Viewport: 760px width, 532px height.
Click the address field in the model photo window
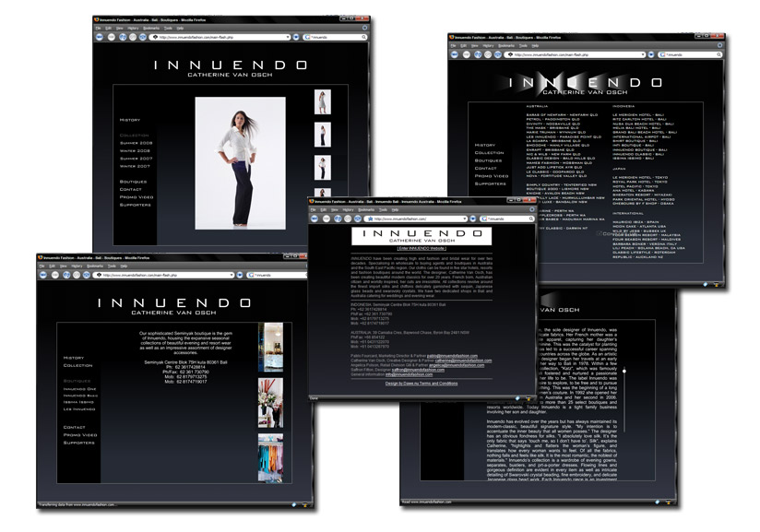pos(220,37)
